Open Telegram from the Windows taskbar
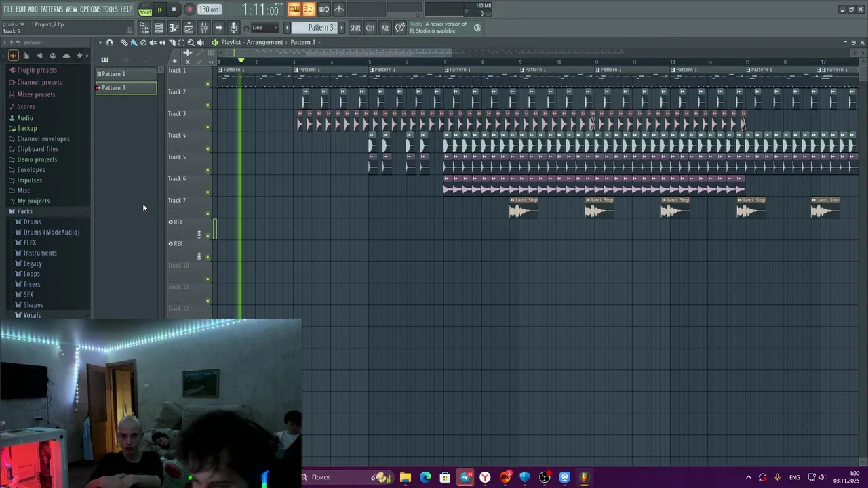This screenshot has height=488, width=868. click(x=465, y=477)
